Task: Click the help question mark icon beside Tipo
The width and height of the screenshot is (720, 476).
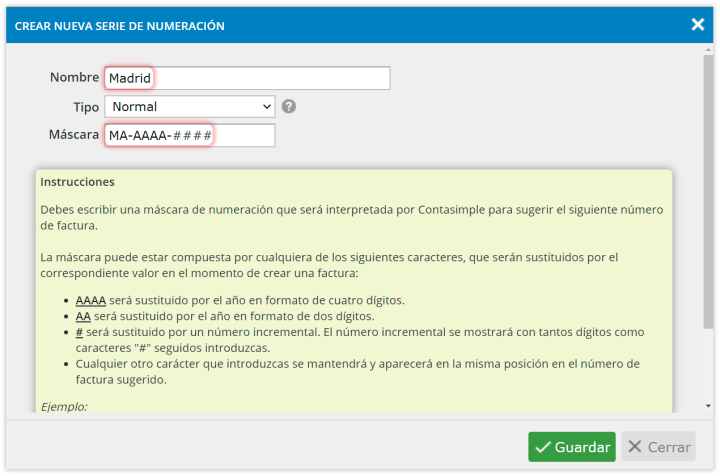Action: [x=288, y=106]
